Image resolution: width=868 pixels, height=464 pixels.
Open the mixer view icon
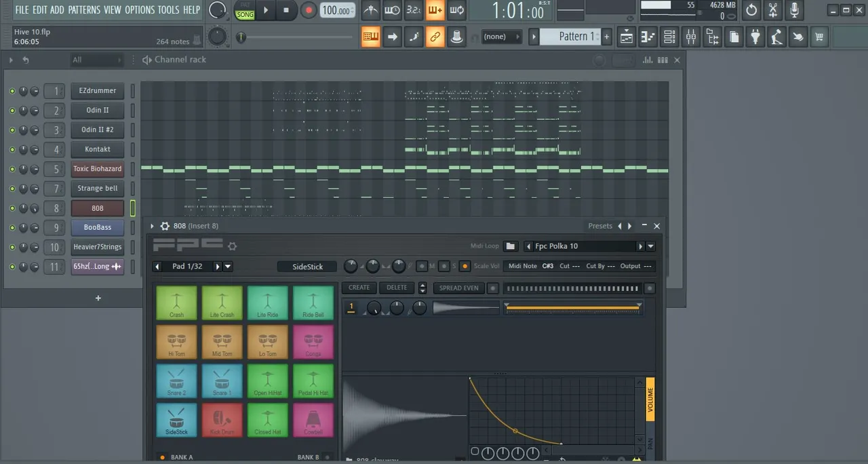pyautogui.click(x=691, y=37)
